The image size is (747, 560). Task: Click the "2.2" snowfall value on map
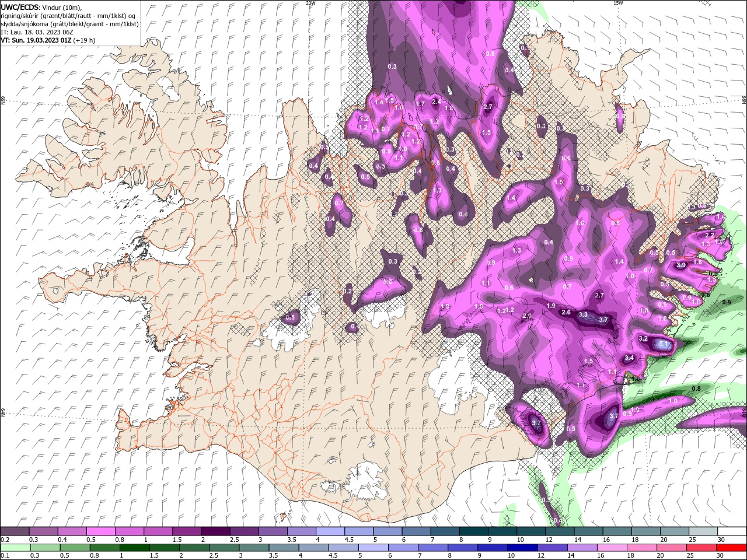(x=710, y=235)
